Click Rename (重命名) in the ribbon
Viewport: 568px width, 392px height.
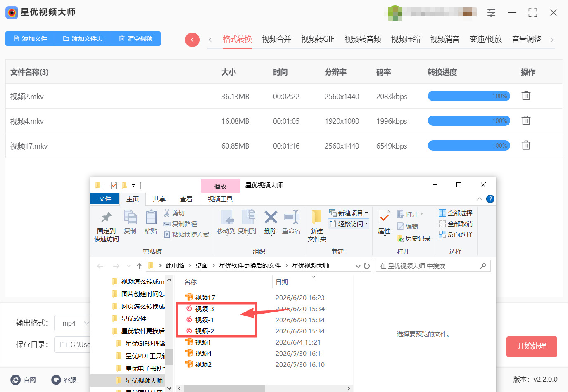tap(291, 222)
